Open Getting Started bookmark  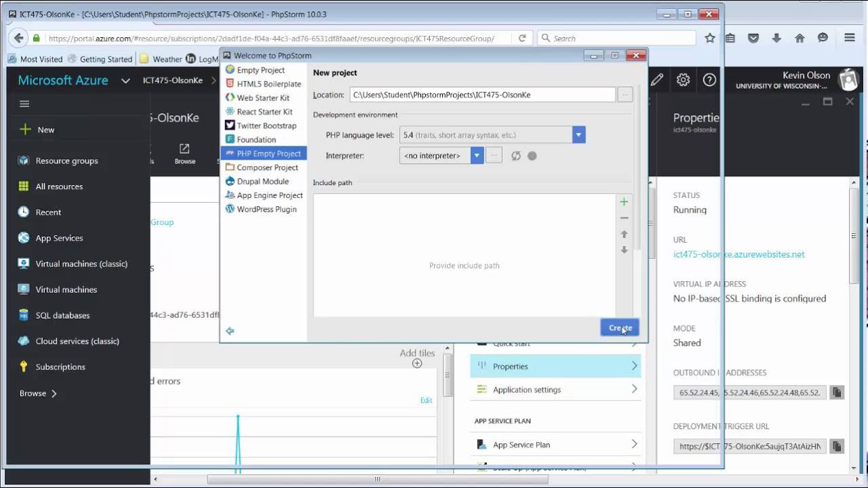point(100,59)
